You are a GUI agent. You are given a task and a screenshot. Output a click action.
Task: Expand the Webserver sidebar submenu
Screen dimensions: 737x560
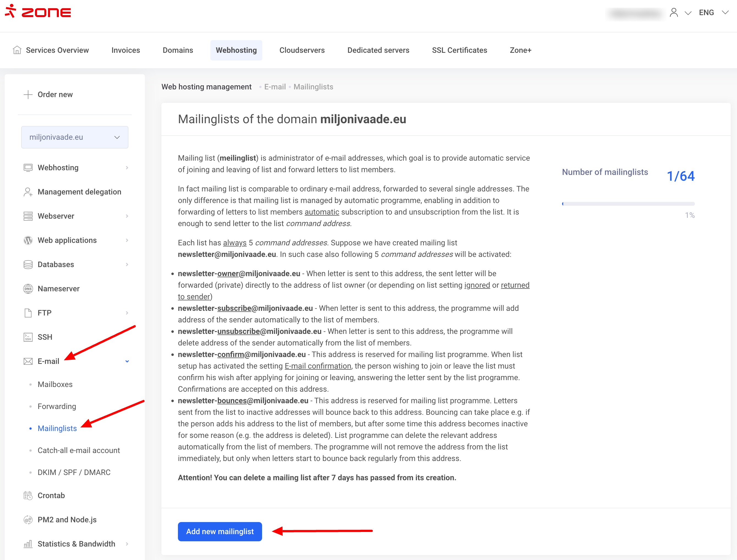click(x=127, y=216)
